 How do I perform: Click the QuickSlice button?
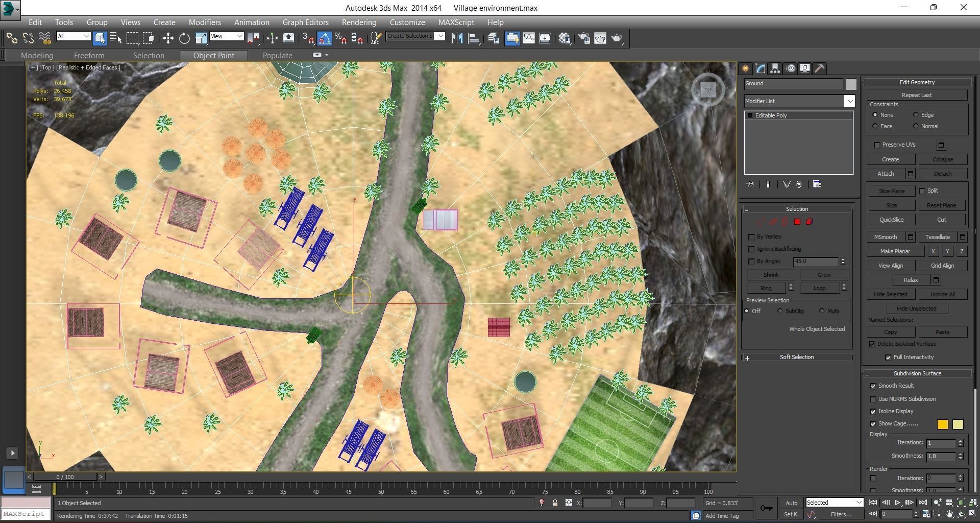tap(891, 220)
